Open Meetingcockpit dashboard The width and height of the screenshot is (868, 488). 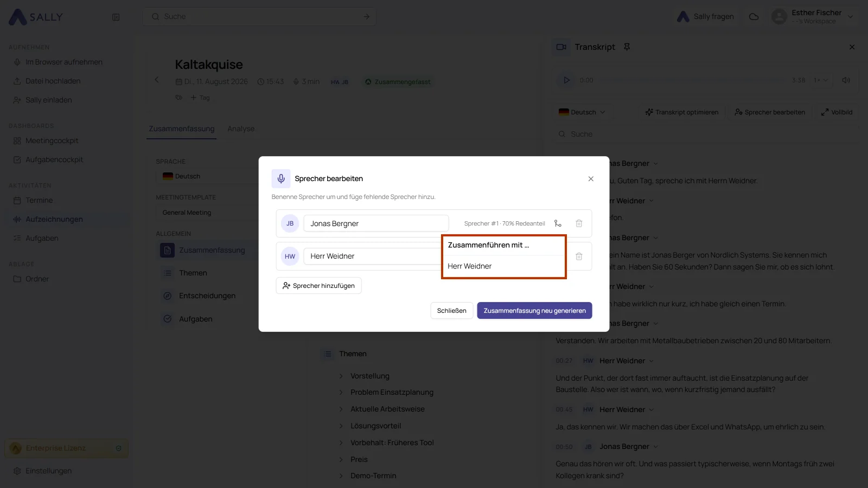52,141
